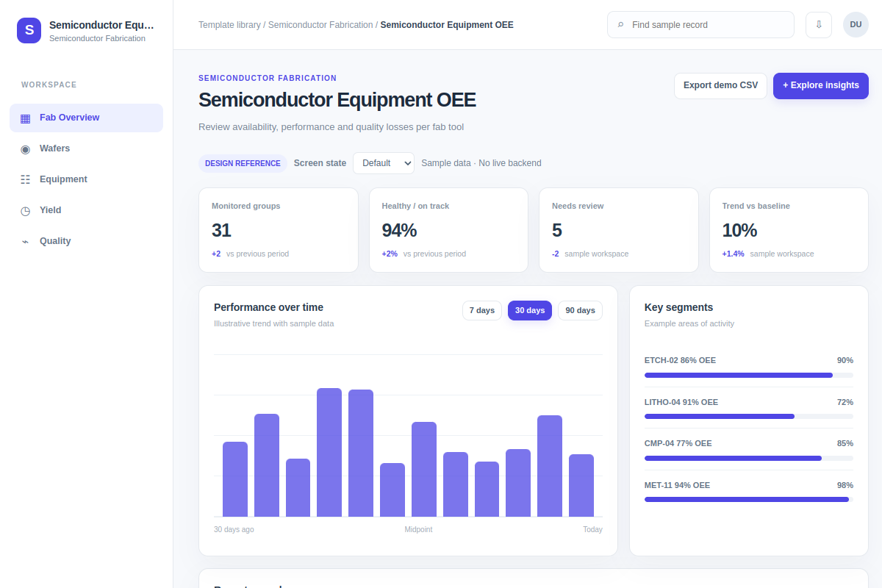The image size is (882, 588).
Task: Open the Equipment section
Action: pos(86,179)
